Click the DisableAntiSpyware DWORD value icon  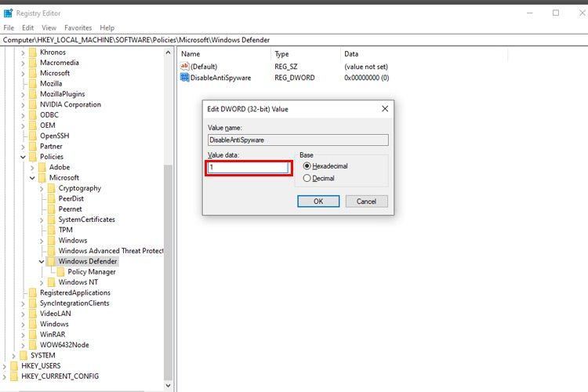coord(185,78)
